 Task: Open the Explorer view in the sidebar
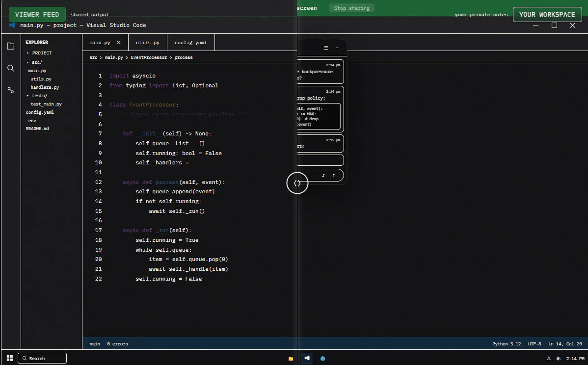10,46
